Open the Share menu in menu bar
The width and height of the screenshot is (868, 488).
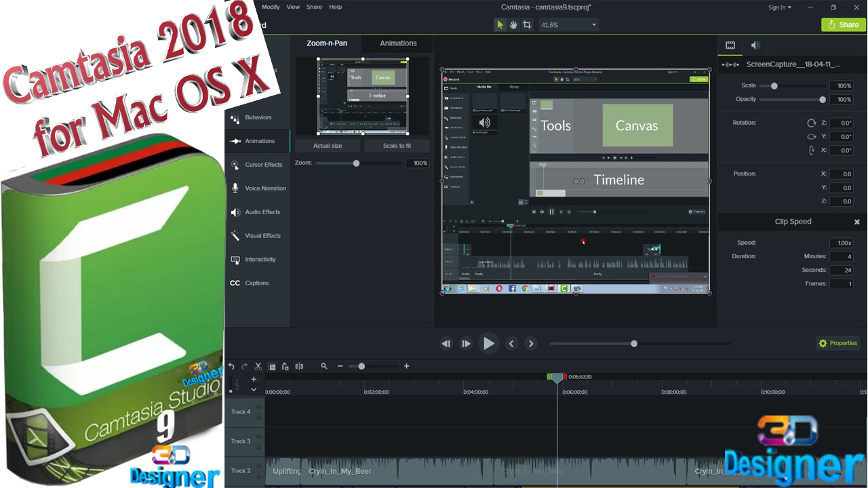314,7
